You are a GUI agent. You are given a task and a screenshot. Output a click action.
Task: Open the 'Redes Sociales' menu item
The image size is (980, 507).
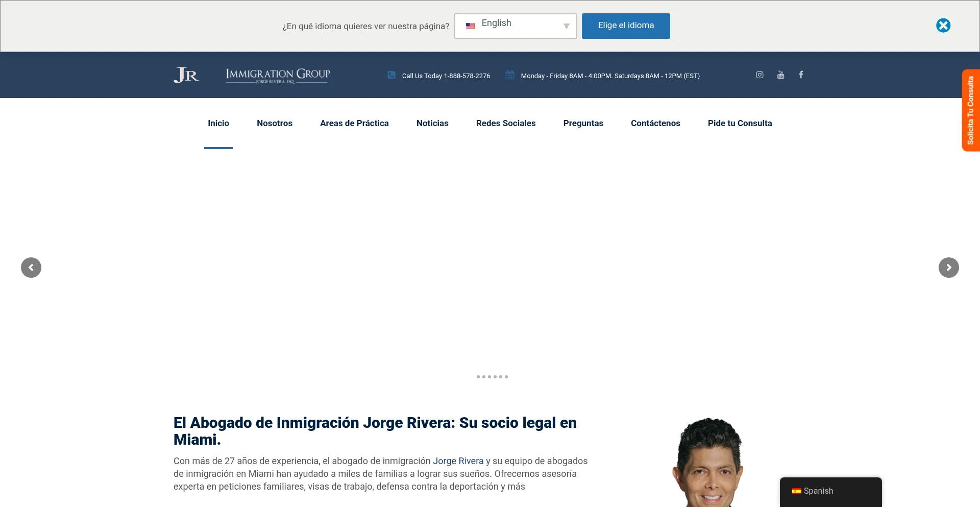point(506,123)
